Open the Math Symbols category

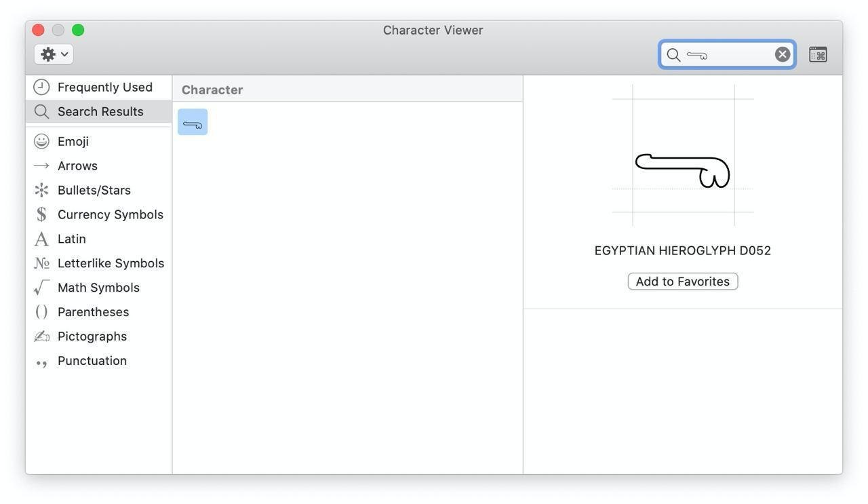[98, 288]
